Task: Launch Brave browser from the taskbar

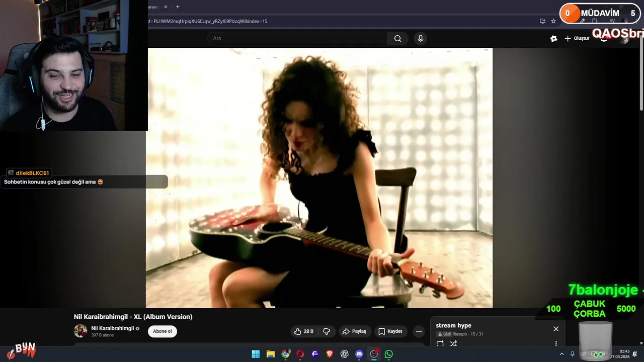Action: pos(330,354)
